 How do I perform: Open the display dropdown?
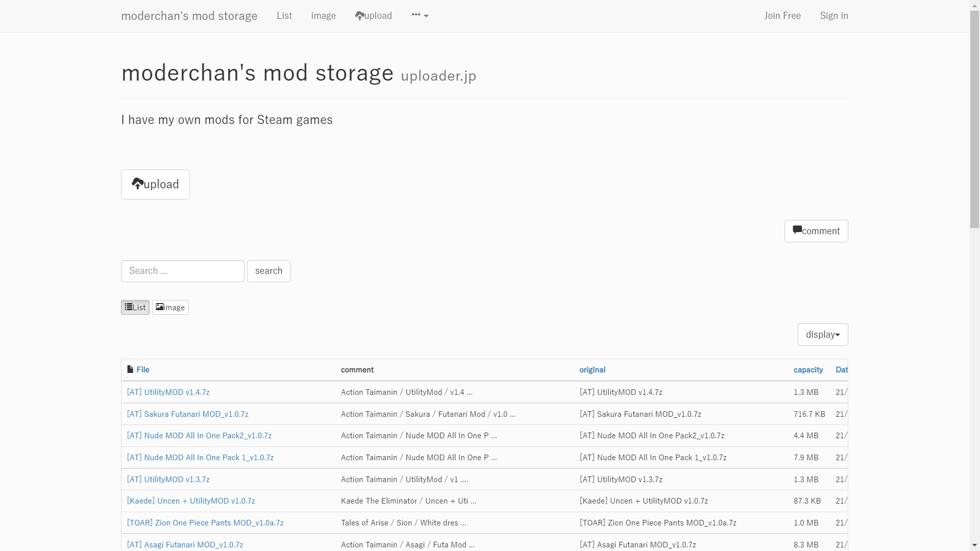[823, 335]
